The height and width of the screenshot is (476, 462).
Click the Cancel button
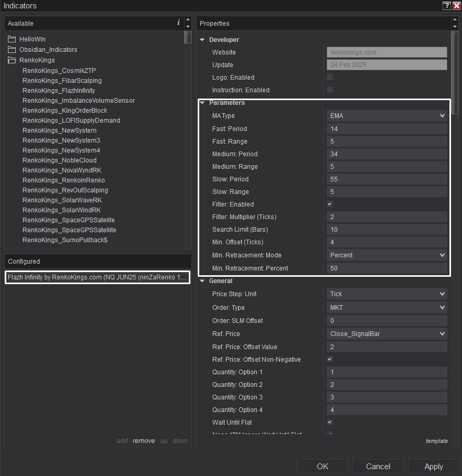(x=378, y=466)
